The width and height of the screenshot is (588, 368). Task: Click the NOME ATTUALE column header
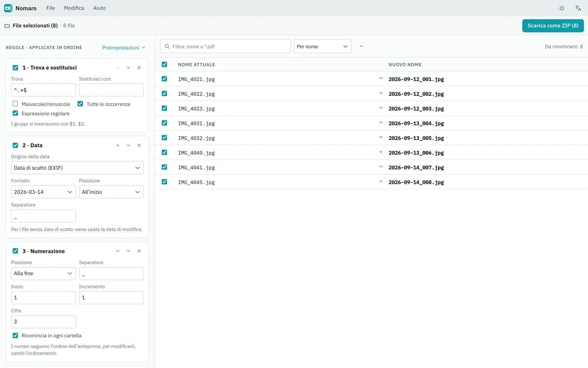pos(197,65)
